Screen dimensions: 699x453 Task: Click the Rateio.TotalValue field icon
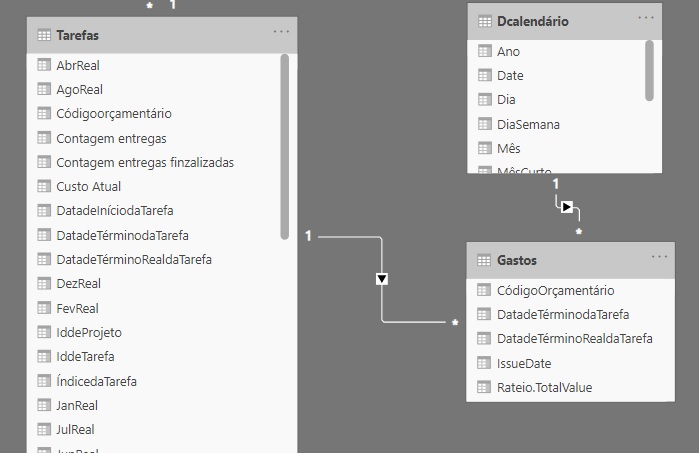coord(484,387)
